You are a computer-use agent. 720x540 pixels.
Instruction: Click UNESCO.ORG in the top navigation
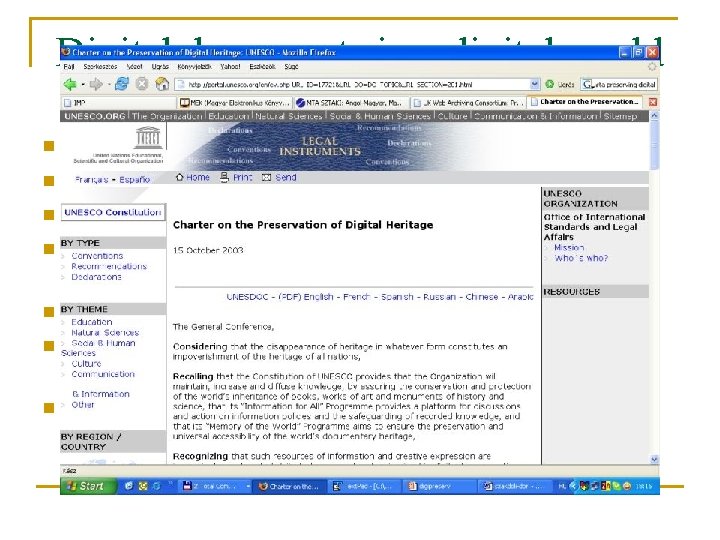coord(95,116)
